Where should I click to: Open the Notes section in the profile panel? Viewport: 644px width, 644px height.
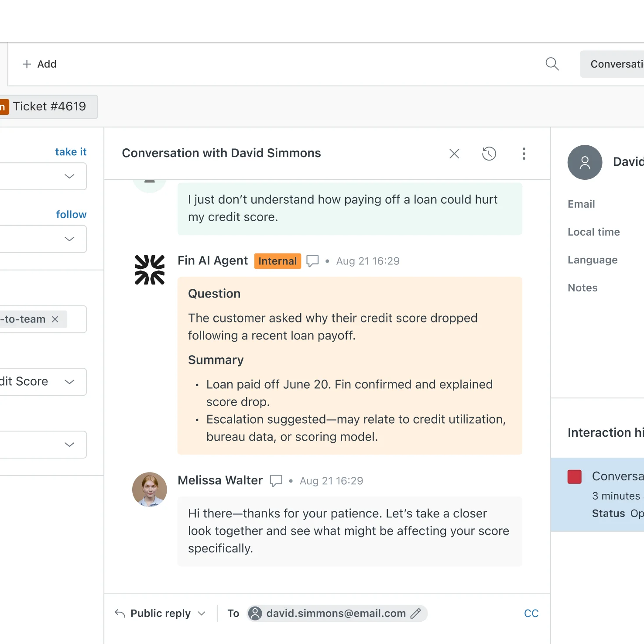click(582, 288)
